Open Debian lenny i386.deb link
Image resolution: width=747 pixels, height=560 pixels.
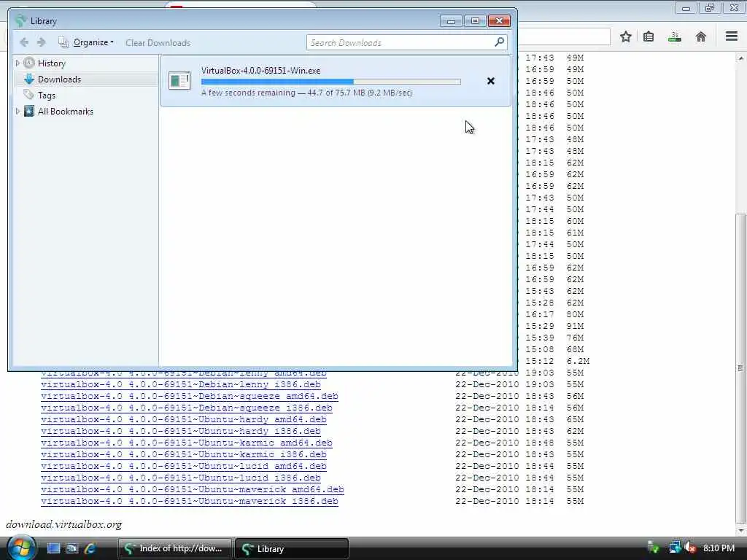(181, 384)
